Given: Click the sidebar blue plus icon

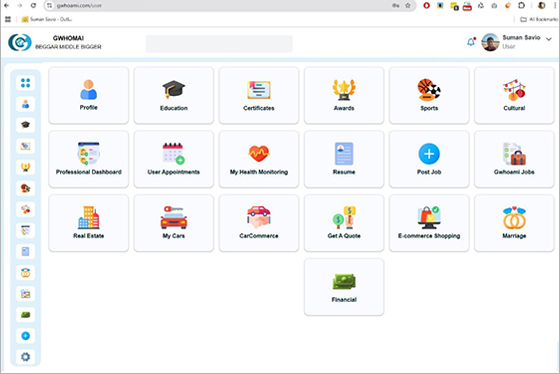Looking at the screenshot, I should tap(25, 336).
